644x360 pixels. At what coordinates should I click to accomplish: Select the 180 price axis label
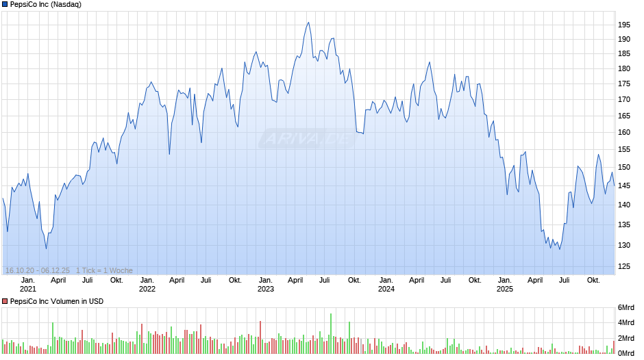(624, 69)
